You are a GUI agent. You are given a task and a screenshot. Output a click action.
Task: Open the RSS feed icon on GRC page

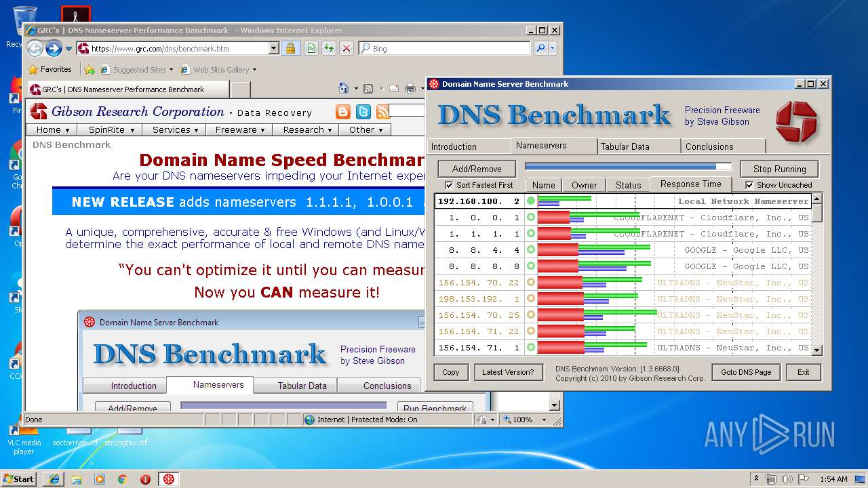tap(383, 112)
